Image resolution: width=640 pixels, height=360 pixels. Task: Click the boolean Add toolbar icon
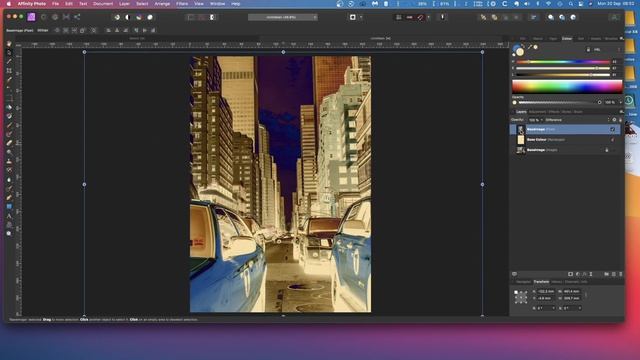[551, 17]
